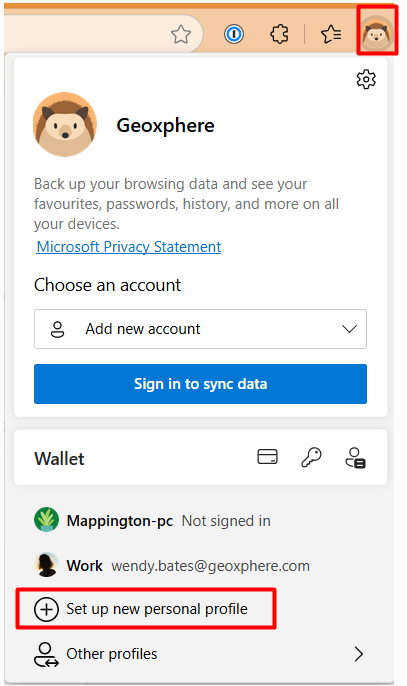Screen dimensions: 407x686
Task: Click the Wallet heading
Action: [59, 458]
